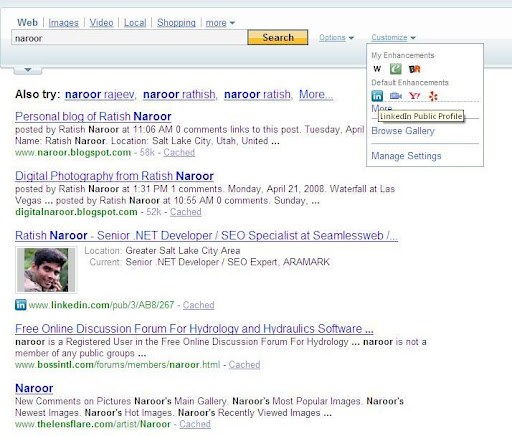Click www.linkedin.com/pub/3/AB8/267 URL text
Viewport: 512px width, 436px height.
coord(101,305)
